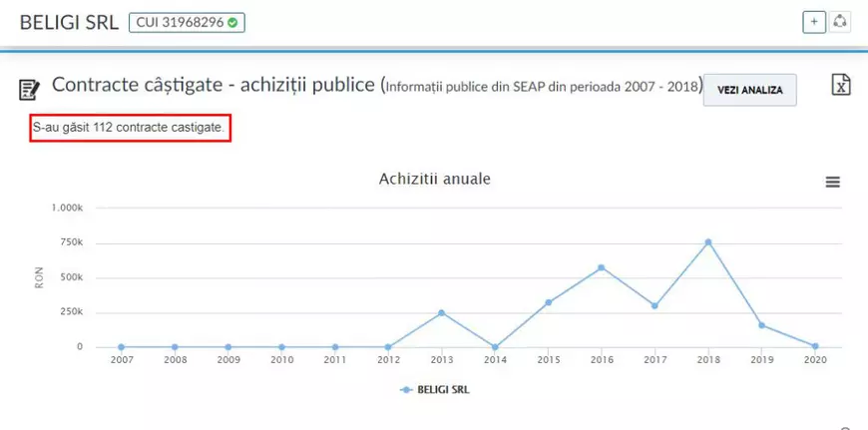Screen dimensions: 868x430
Task: Click the plus button beside company name
Action: click(814, 22)
